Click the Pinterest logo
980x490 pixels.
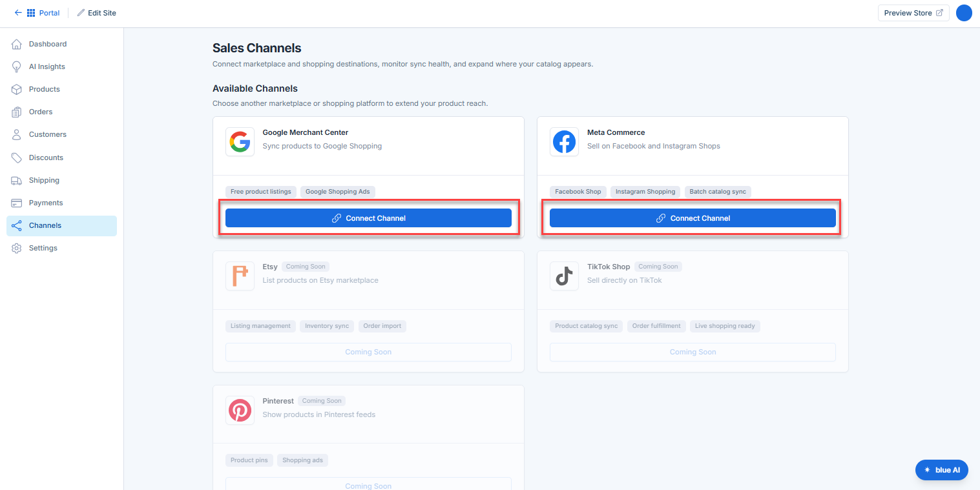pos(240,410)
